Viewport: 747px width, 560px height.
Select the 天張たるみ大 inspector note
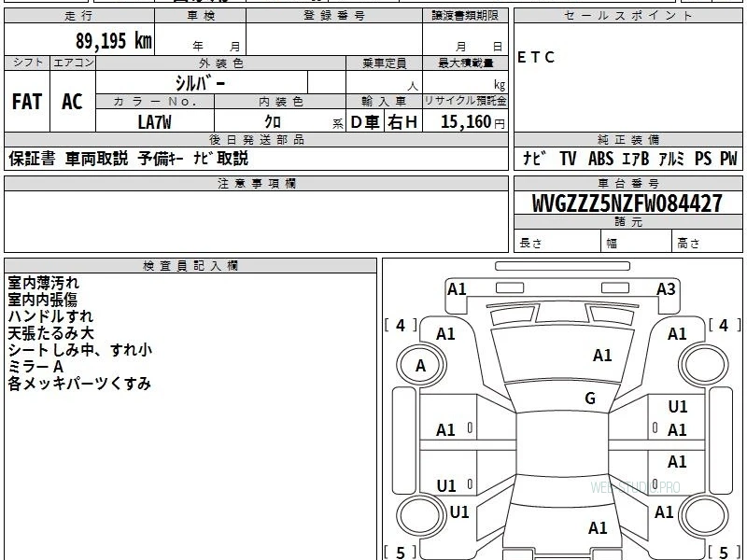click(51, 333)
